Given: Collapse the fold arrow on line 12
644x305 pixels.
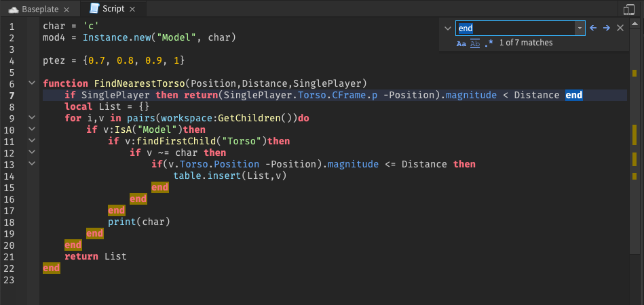Looking at the screenshot, I should [32, 152].
